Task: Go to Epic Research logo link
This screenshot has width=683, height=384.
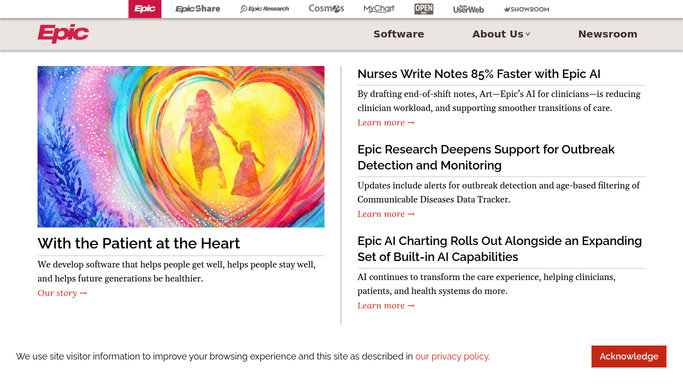Action: coord(264,9)
